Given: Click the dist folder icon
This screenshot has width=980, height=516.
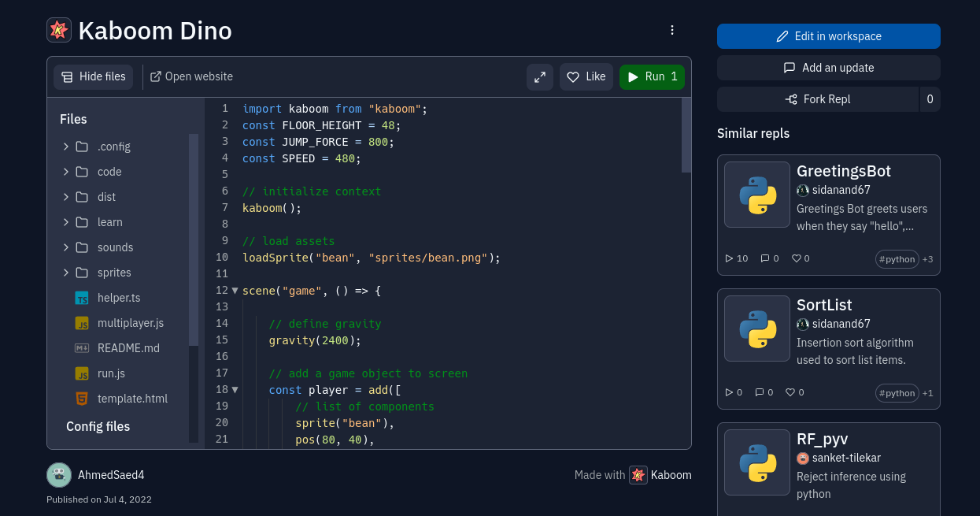Looking at the screenshot, I should [x=82, y=197].
